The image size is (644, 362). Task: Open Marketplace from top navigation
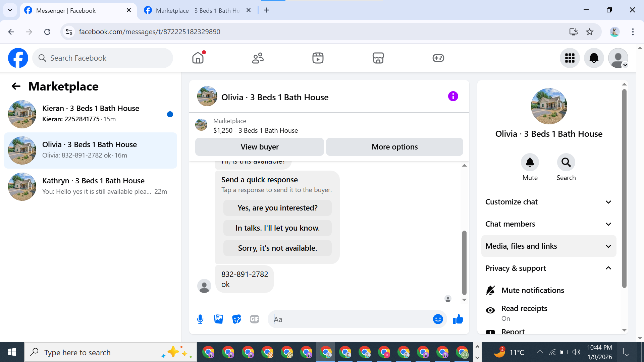click(x=378, y=58)
